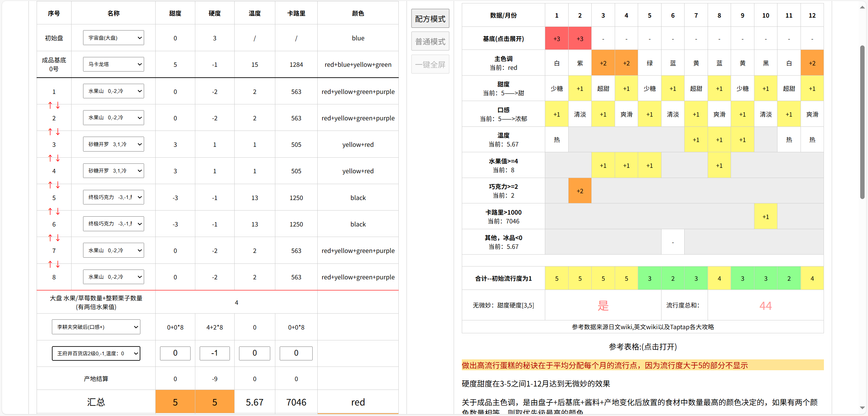The image size is (868, 416).
Task: Switch to 配方模式 mode
Action: [x=430, y=19]
